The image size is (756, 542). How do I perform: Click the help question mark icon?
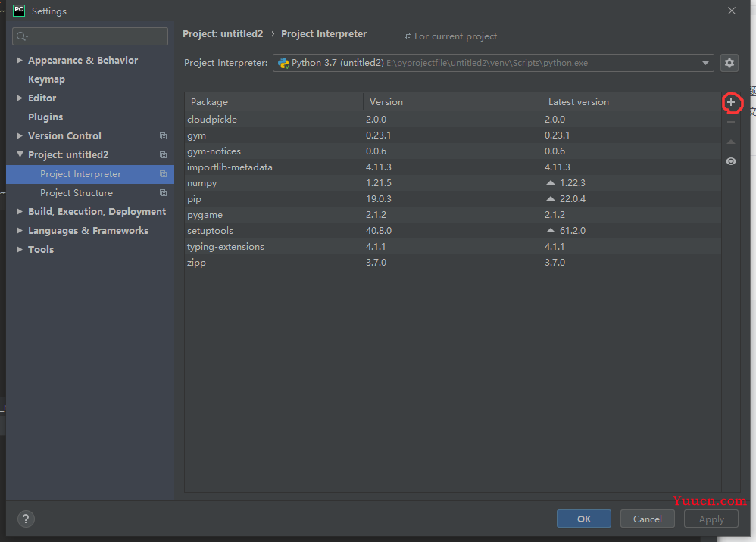[26, 519]
